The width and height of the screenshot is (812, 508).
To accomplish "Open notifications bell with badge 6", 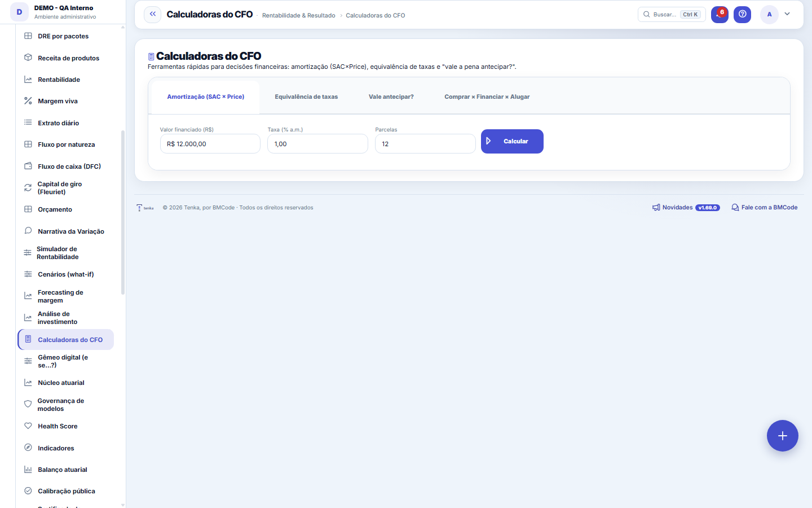I will 720,14.
